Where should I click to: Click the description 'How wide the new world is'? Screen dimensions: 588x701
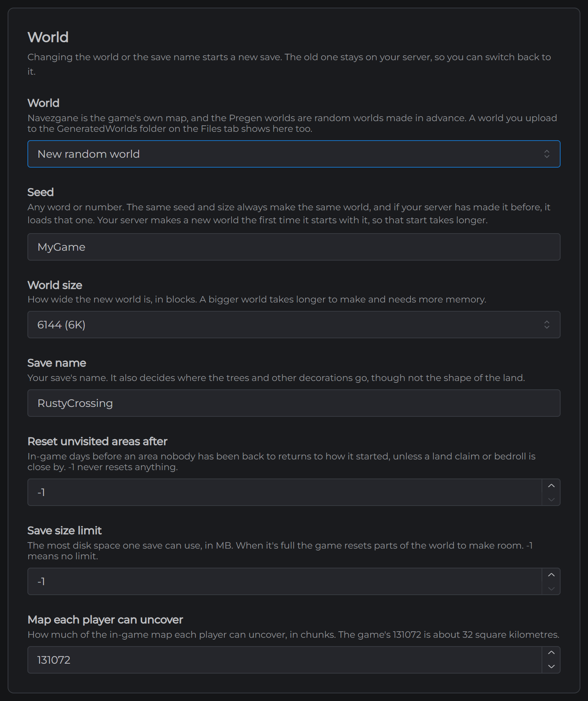click(257, 299)
